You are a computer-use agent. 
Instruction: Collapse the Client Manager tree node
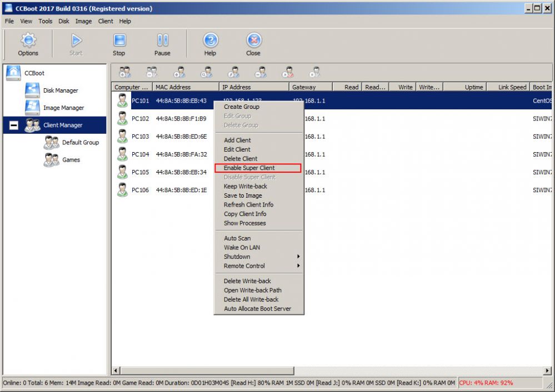[14, 125]
